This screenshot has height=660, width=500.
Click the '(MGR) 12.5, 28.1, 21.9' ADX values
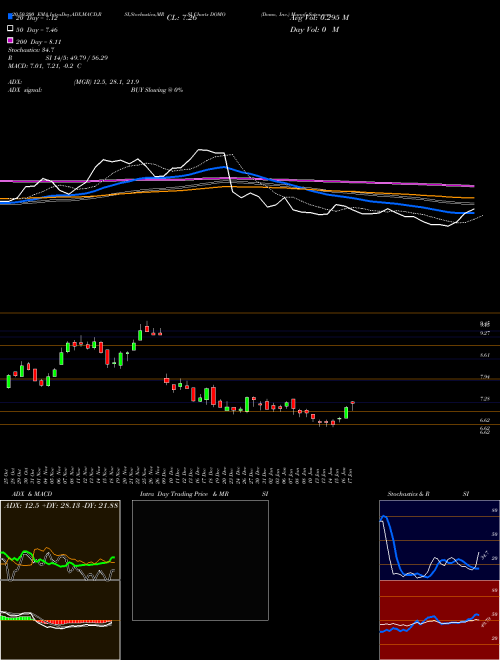tap(106, 82)
